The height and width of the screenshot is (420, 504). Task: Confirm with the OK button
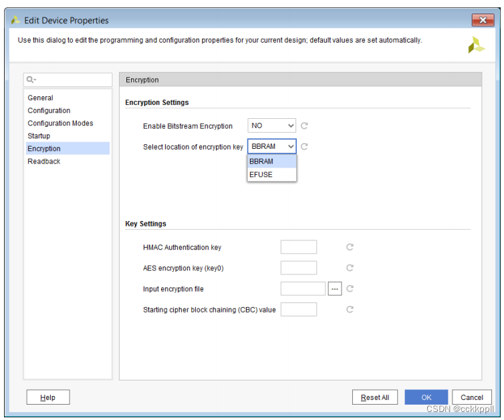pos(426,397)
